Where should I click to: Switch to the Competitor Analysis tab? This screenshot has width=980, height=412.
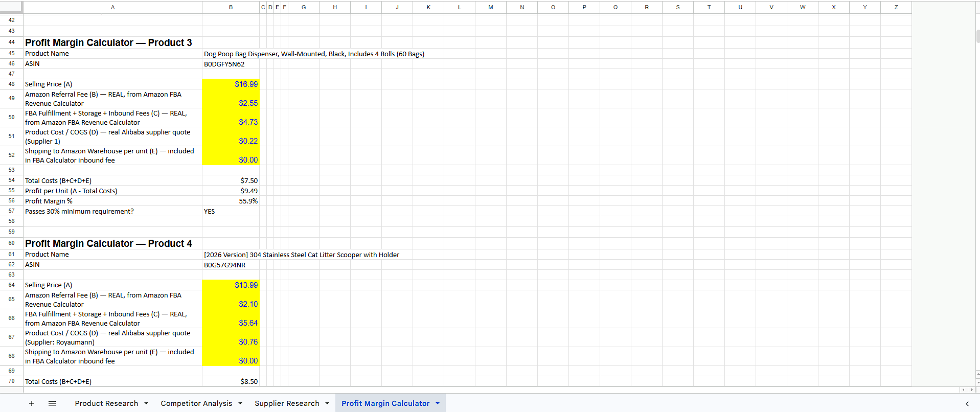click(x=196, y=403)
